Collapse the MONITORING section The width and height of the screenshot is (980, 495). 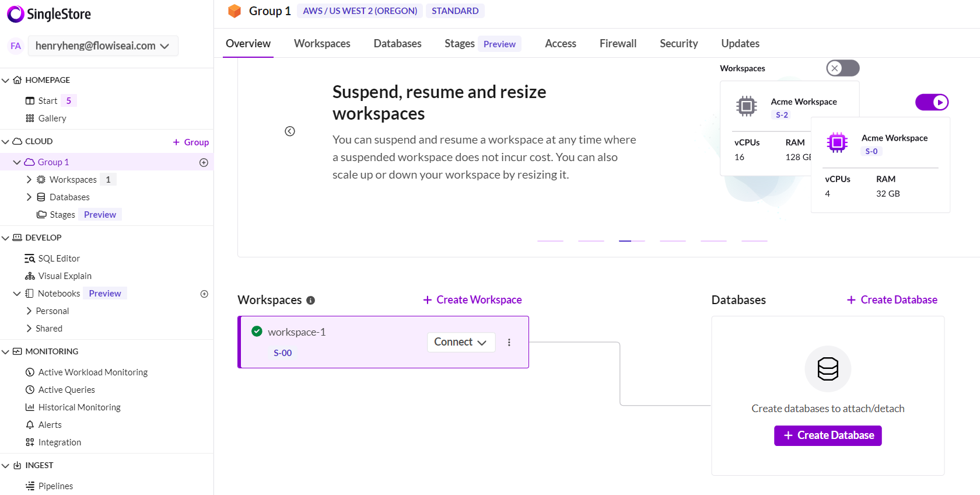[6, 352]
